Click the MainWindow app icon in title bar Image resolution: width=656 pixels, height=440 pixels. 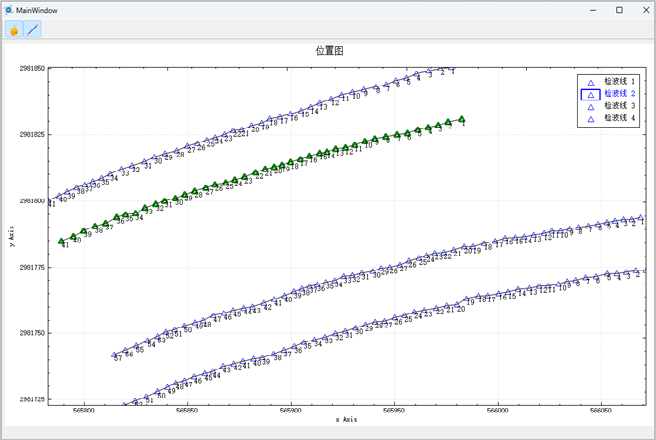point(8,9)
